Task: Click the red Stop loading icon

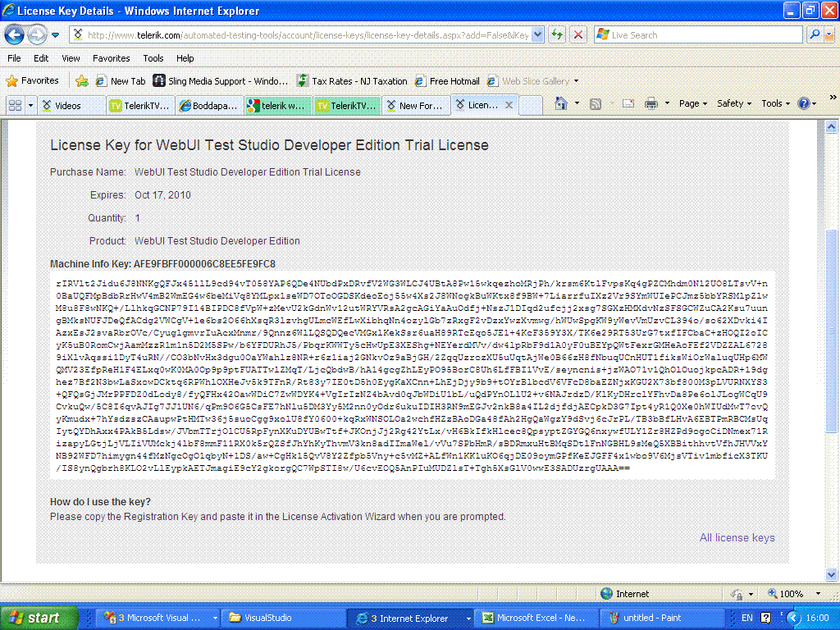Action: pos(578,35)
